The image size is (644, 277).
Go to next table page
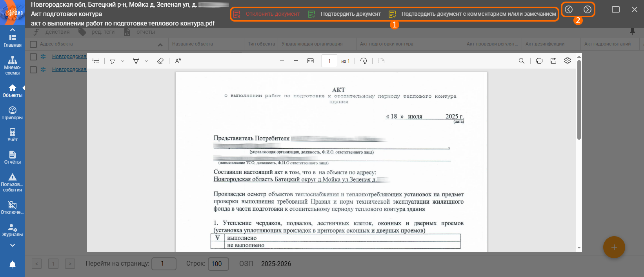pyautogui.click(x=70, y=264)
